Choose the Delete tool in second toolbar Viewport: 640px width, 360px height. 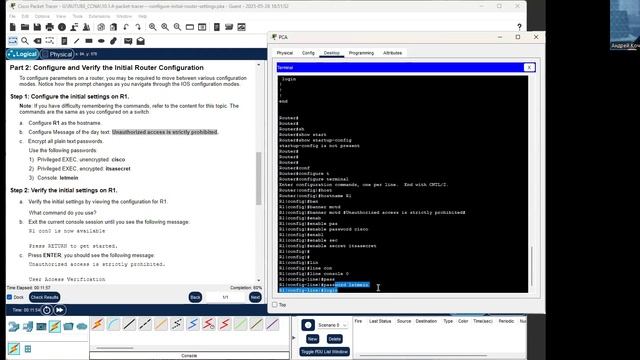[x=37, y=41]
